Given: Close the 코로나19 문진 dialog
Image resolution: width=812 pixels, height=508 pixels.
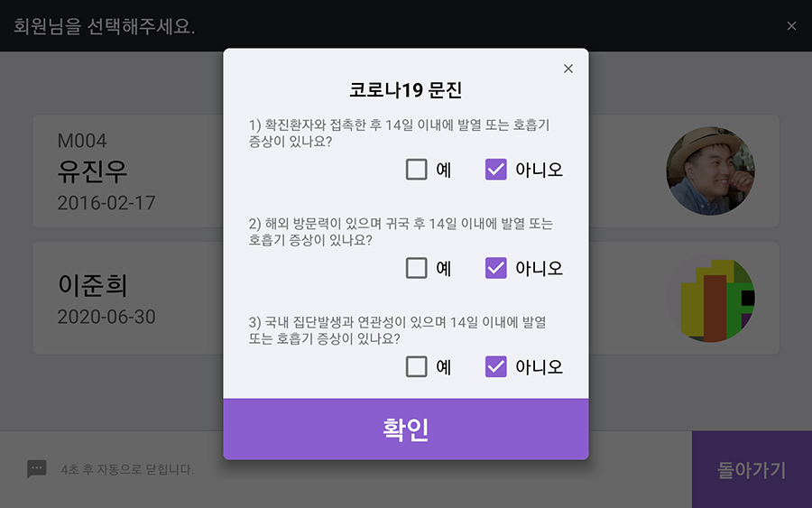Looking at the screenshot, I should coord(568,69).
